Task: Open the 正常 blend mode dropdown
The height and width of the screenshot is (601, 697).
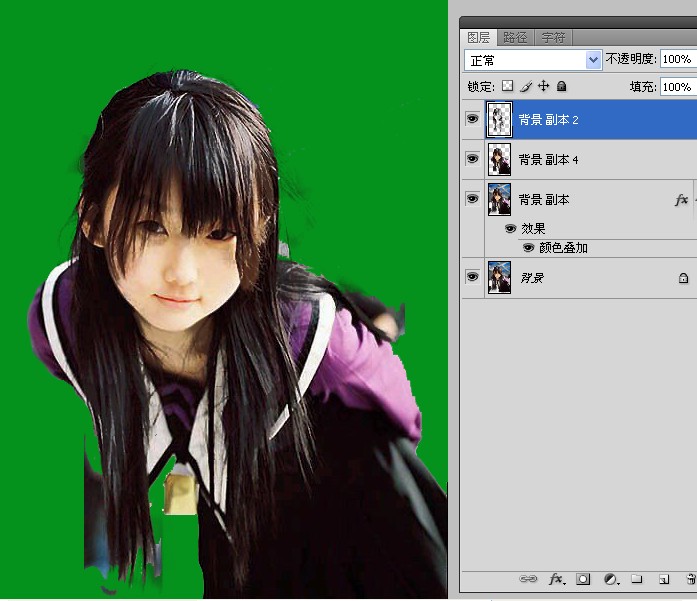Action: [533, 60]
